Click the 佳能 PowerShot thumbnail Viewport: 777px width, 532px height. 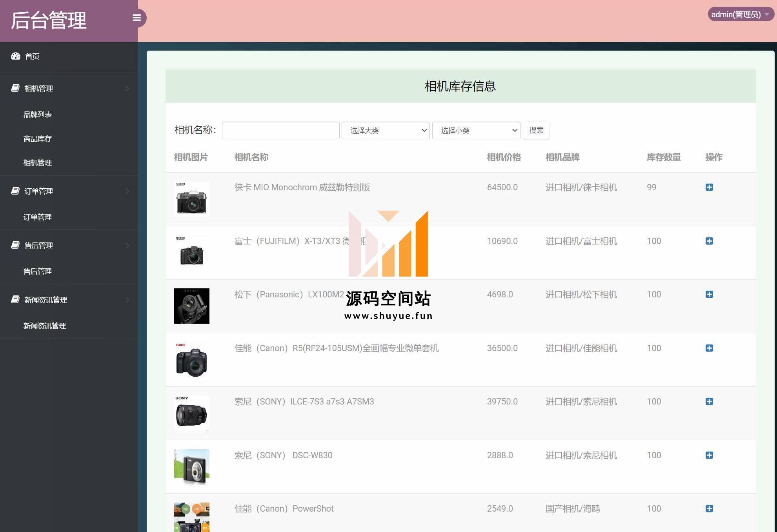pos(192,517)
